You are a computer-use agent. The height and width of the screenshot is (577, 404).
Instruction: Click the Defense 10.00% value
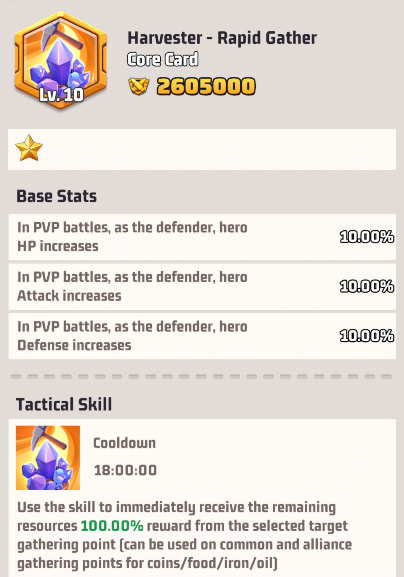(x=367, y=336)
